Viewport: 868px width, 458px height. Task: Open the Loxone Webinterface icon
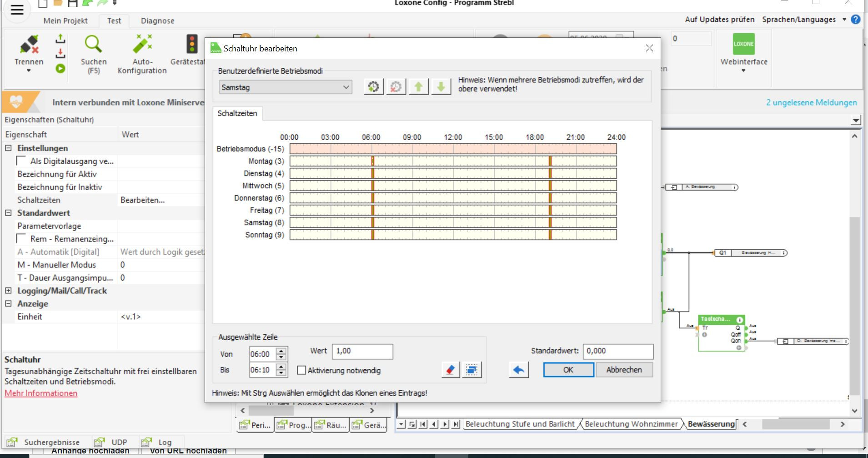pyautogui.click(x=743, y=45)
